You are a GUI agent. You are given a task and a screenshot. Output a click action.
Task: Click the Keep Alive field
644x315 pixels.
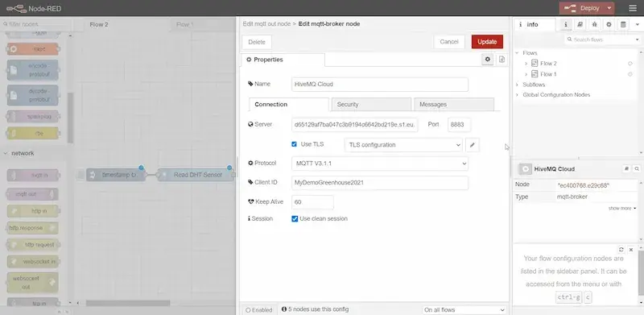click(x=312, y=202)
